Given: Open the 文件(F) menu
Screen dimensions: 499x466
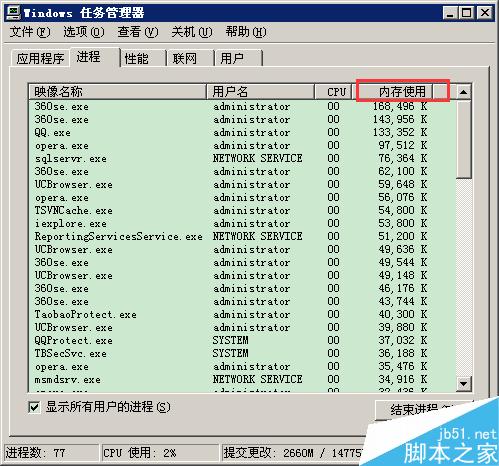Looking at the screenshot, I should [30, 32].
